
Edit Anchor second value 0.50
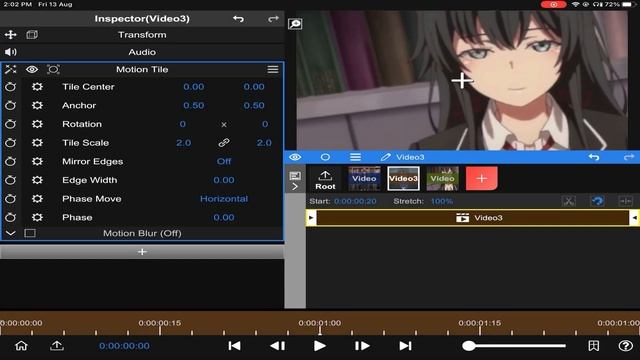pos(254,105)
